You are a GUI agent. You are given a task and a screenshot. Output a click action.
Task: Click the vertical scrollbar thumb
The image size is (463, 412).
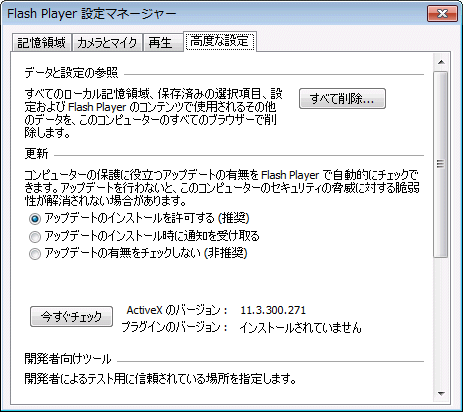(x=441, y=164)
